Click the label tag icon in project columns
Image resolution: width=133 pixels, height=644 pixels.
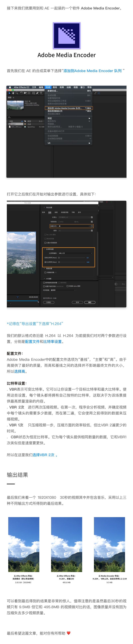click(x=25, y=121)
